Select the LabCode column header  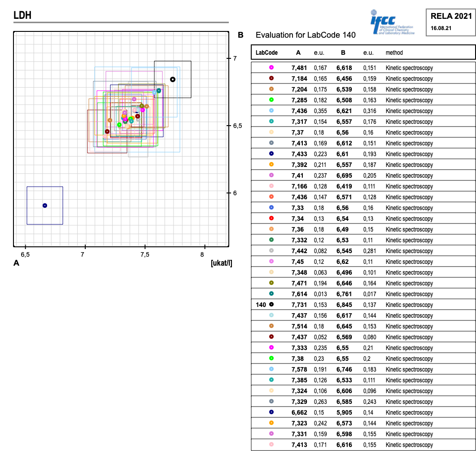tap(266, 53)
